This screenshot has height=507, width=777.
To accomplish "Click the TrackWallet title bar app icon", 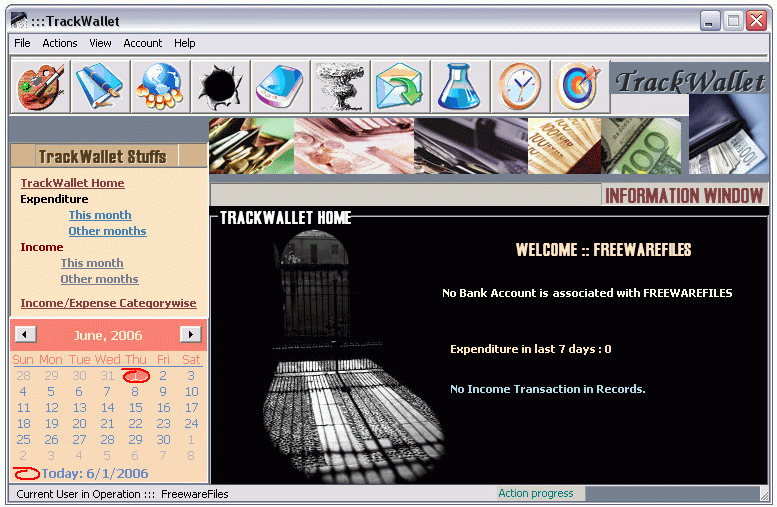I will (x=19, y=21).
